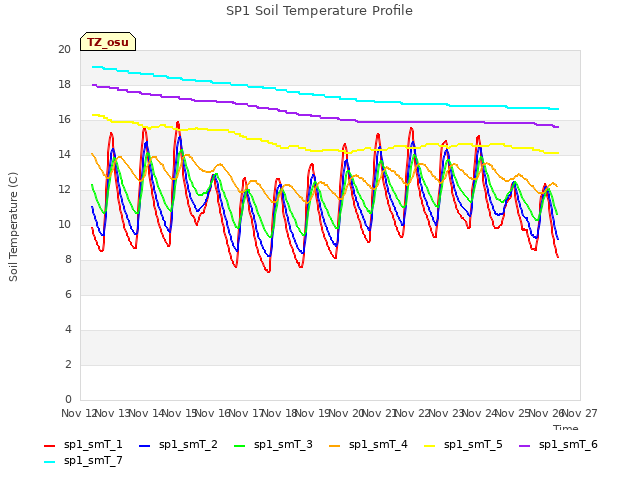640x480 pixels.
Task: Click the 6 y-axis tick label
Action: pyautogui.click(x=68, y=294)
